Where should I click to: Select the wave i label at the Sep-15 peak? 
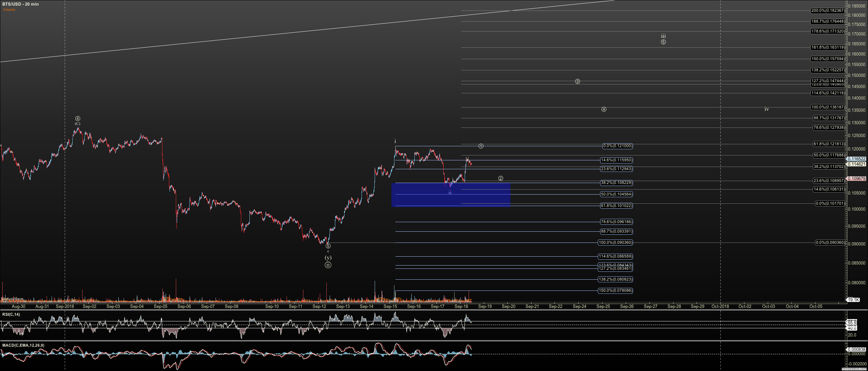click(395, 141)
